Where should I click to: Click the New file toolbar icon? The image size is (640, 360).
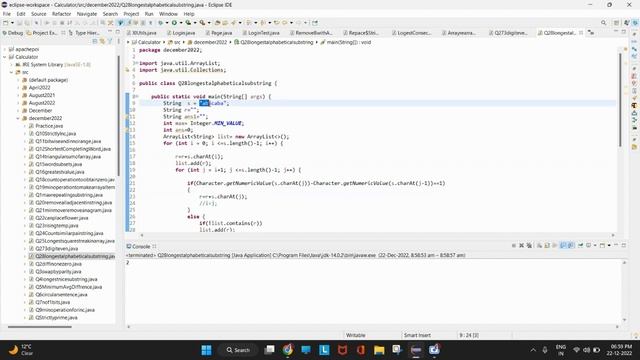[6, 23]
